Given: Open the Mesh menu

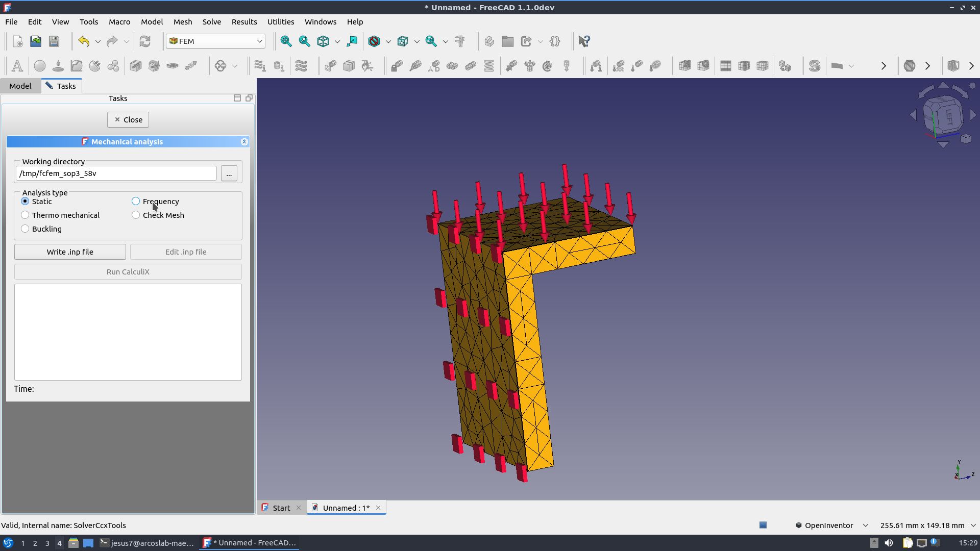Looking at the screenshot, I should pos(183,22).
